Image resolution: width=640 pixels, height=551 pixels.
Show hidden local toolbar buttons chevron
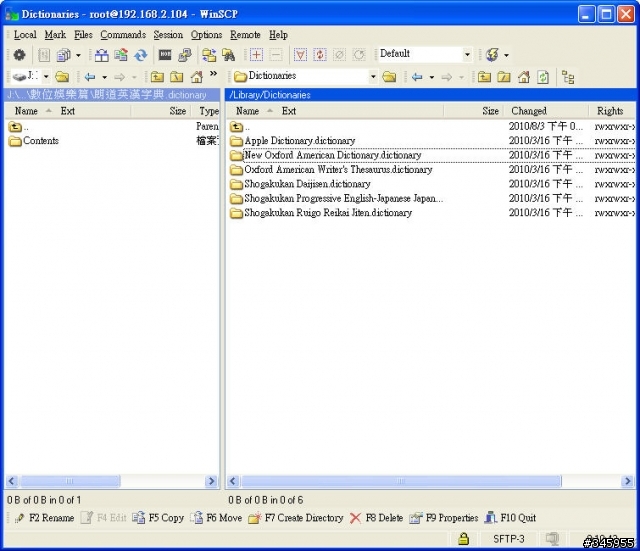point(213,73)
